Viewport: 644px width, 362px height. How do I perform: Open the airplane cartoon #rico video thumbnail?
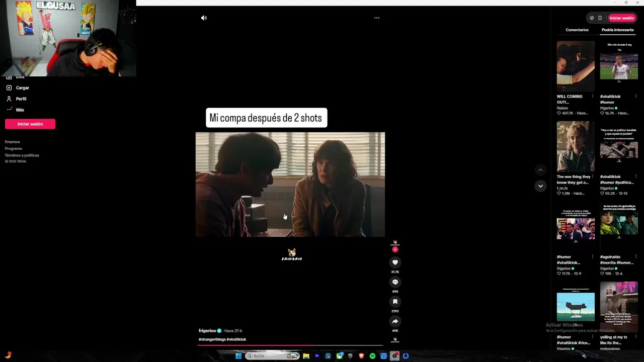click(x=576, y=307)
